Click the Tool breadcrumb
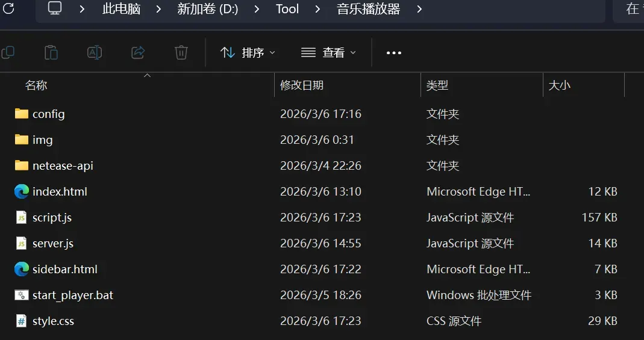Image resolution: width=644 pixels, height=340 pixels. [x=287, y=8]
